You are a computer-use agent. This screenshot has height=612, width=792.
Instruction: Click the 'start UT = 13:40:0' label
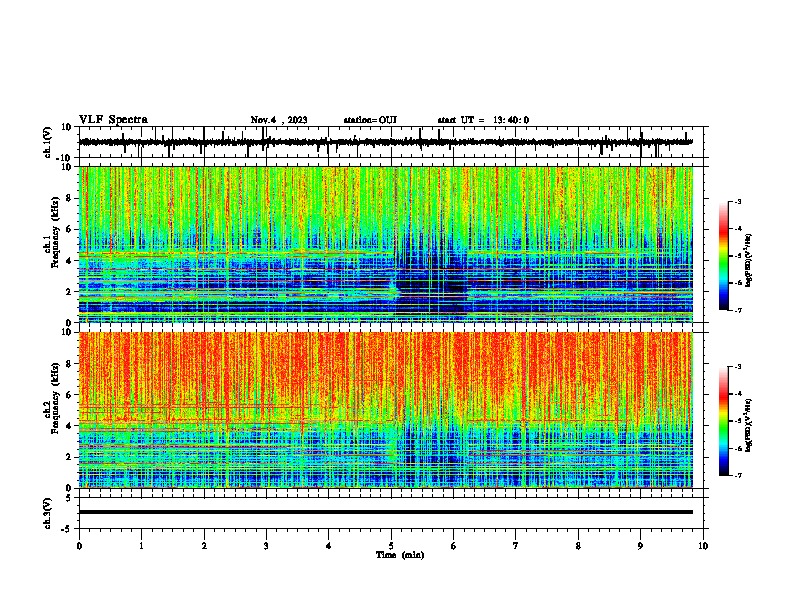click(x=483, y=120)
